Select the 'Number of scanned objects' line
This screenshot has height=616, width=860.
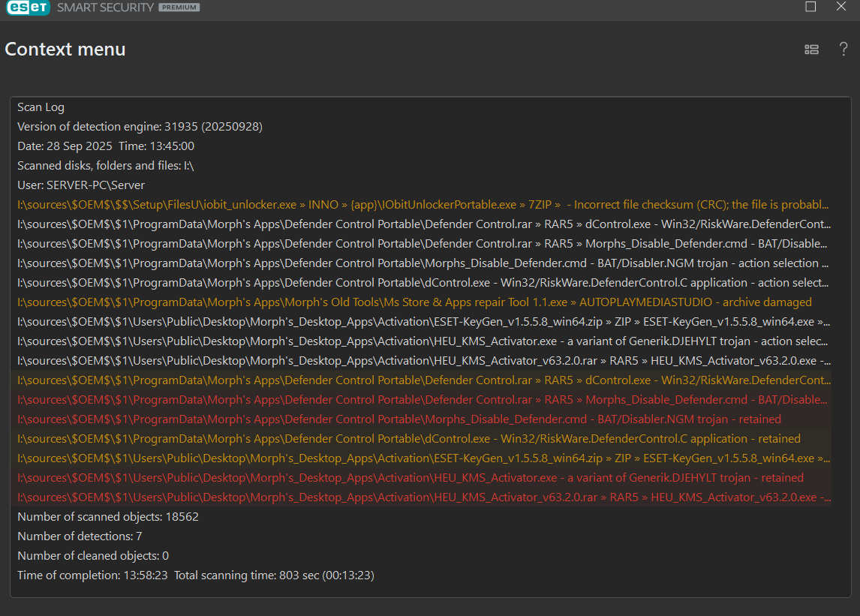coord(107,517)
